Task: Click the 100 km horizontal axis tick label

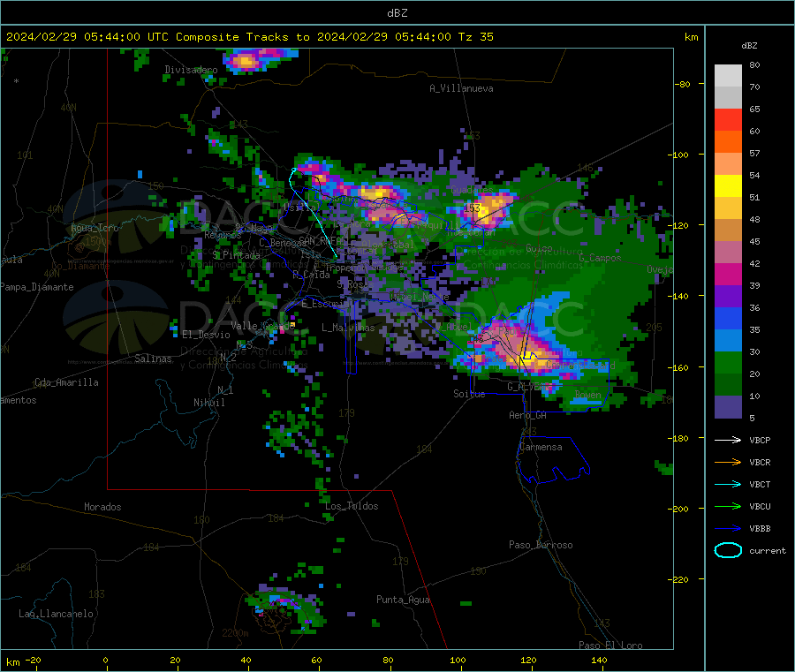Action: 458,660
